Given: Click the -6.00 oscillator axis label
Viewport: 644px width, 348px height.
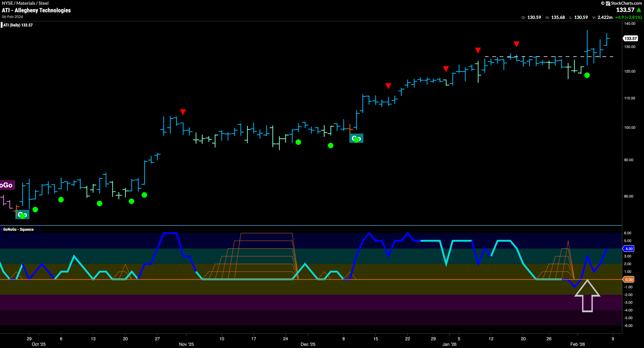Looking at the screenshot, I should coord(628,326).
